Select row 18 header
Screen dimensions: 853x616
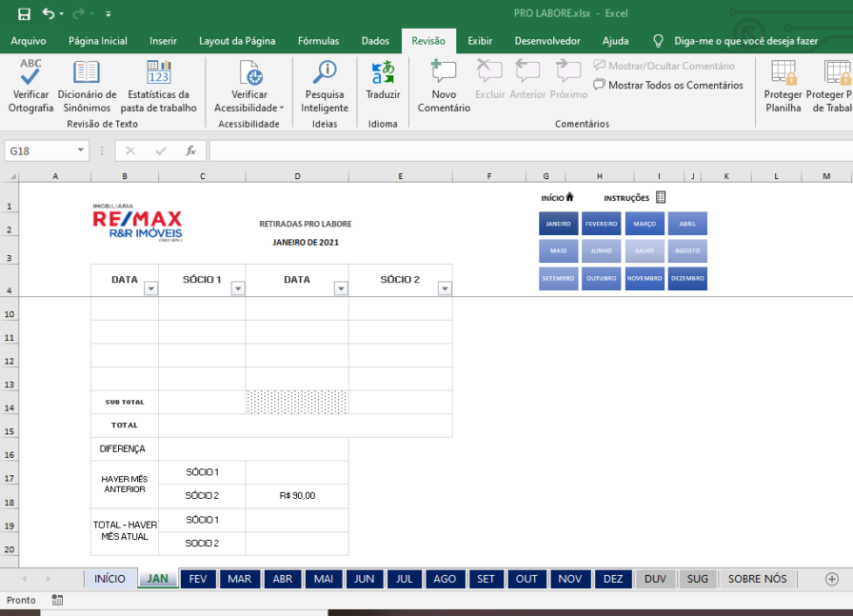click(x=10, y=497)
